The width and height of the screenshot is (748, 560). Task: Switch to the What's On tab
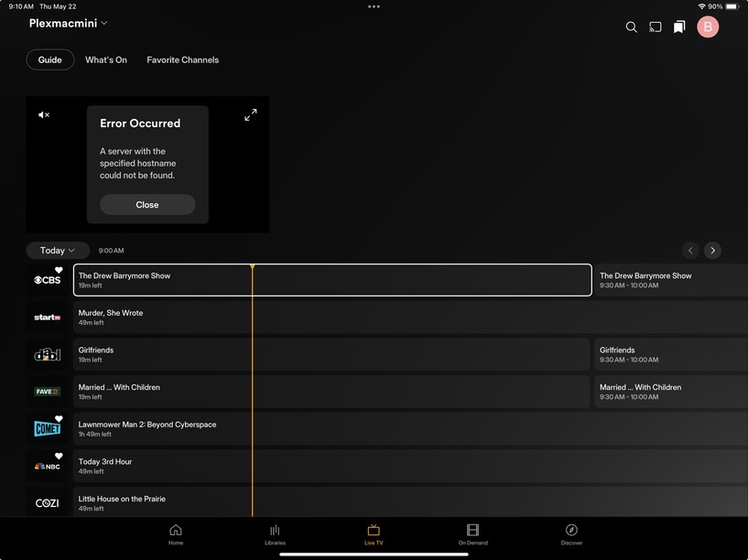106,59
